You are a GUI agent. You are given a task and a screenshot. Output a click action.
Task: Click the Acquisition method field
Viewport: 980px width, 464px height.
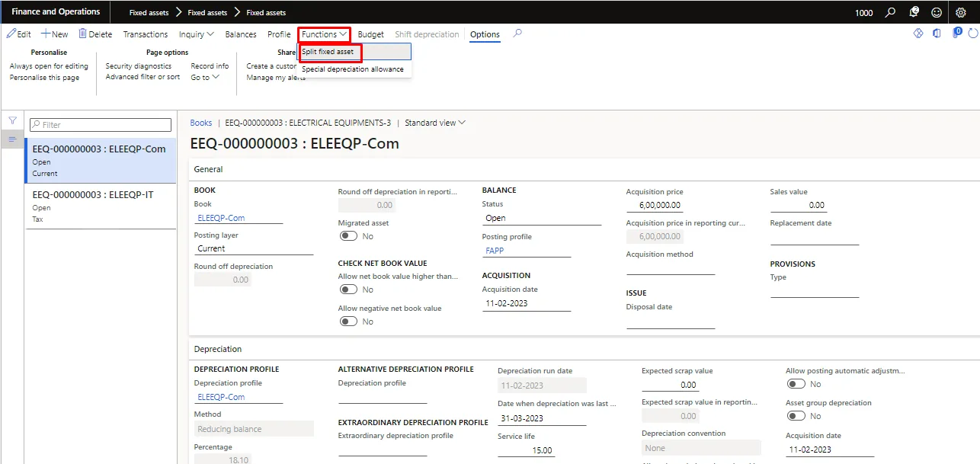coord(671,268)
